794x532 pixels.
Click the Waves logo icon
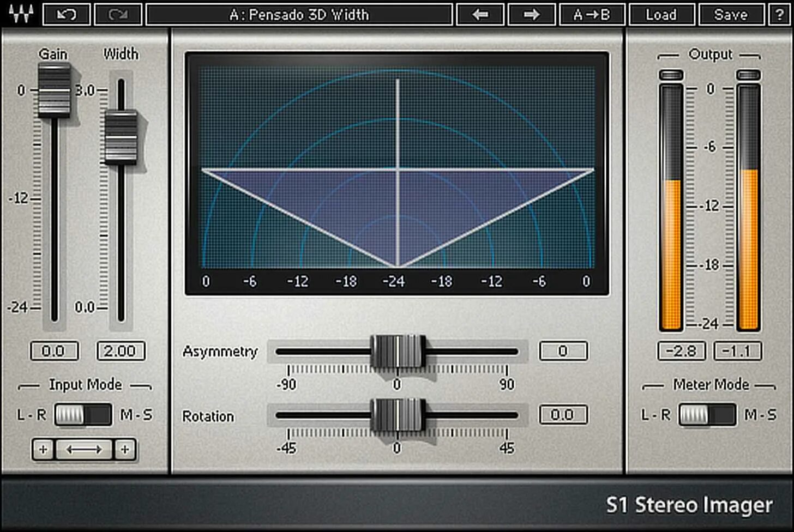tap(21, 14)
